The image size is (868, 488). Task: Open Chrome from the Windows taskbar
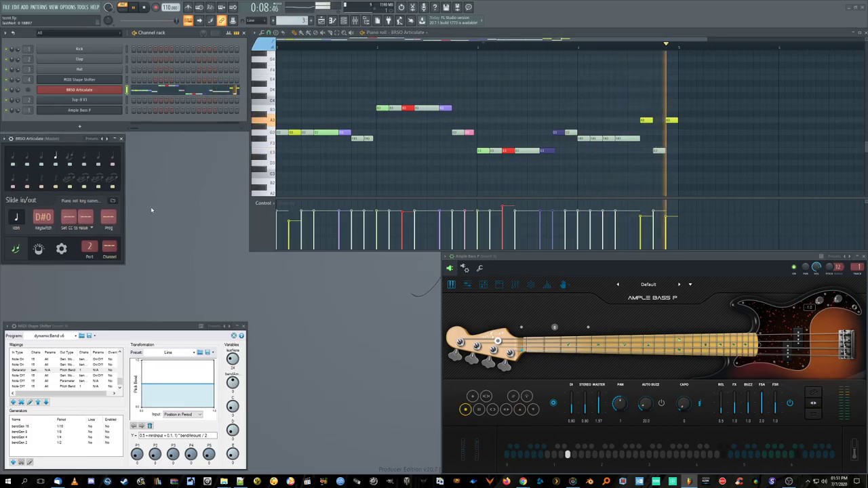pyautogui.click(x=523, y=482)
